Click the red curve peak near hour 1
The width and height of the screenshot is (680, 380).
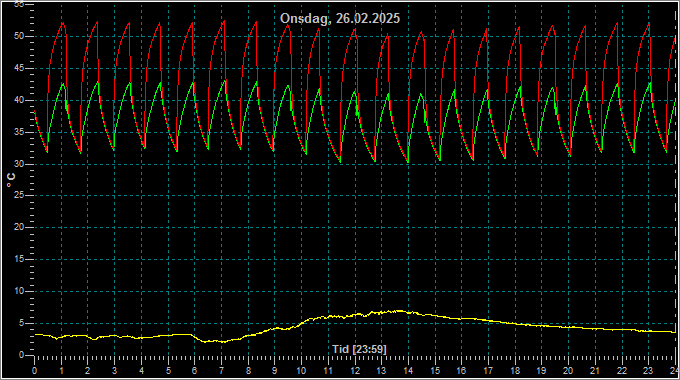click(x=63, y=23)
